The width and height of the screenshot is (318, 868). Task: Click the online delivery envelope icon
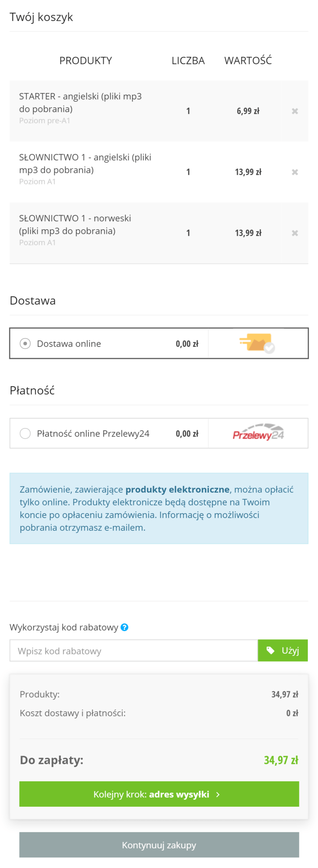[257, 343]
